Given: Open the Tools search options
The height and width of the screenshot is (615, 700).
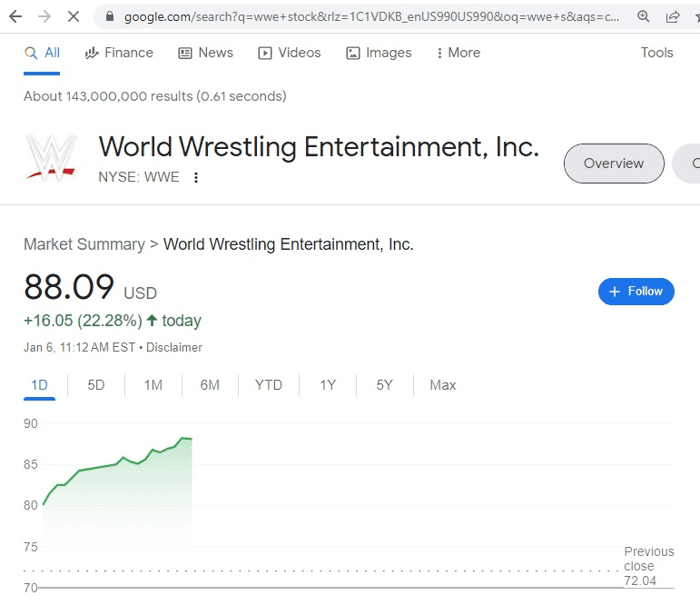Looking at the screenshot, I should coord(656,53).
